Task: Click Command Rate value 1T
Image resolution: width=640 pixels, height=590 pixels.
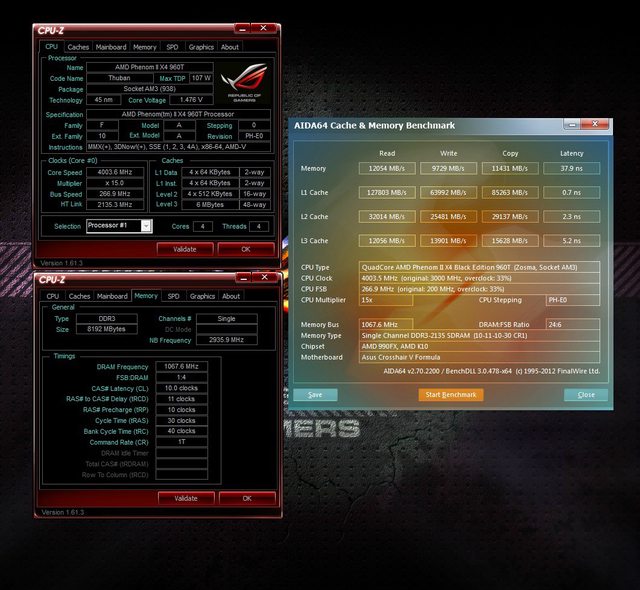Action: (x=181, y=442)
